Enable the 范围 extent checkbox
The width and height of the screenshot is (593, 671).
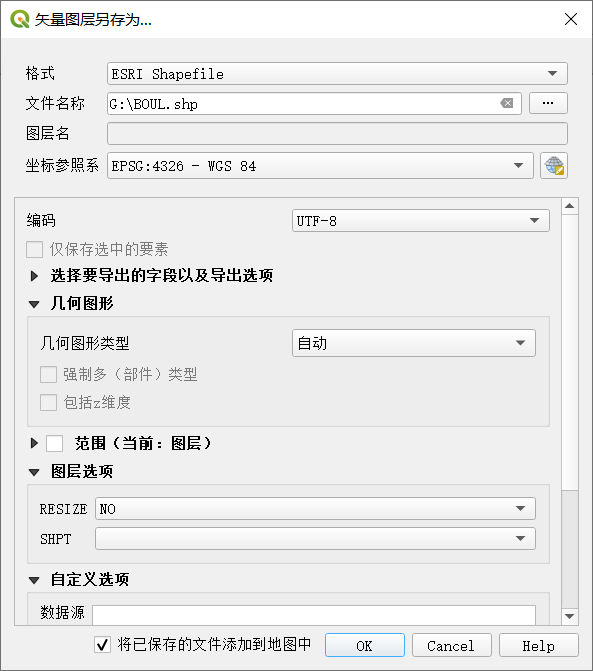coord(55,443)
